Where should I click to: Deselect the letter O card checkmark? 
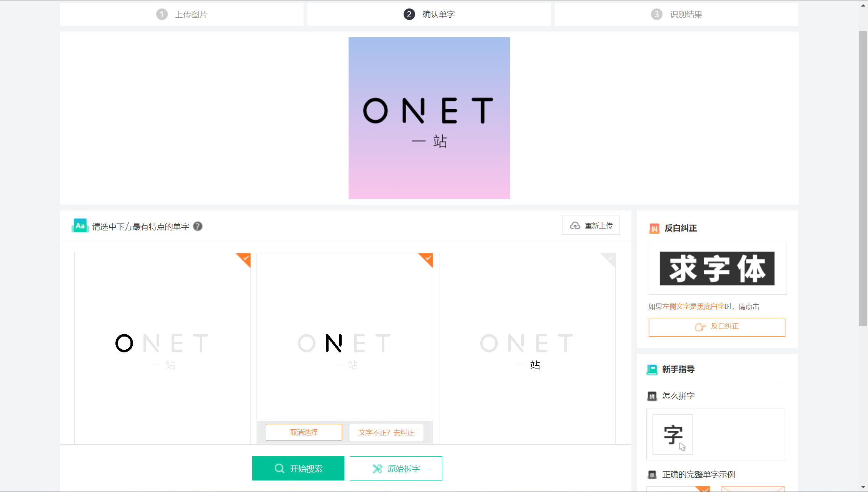(x=245, y=259)
